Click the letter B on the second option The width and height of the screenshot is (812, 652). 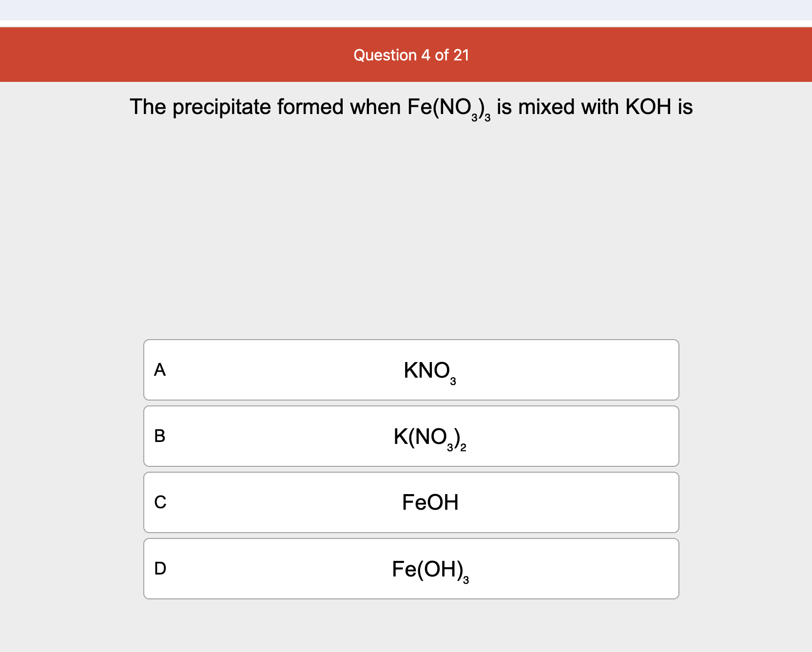[160, 437]
